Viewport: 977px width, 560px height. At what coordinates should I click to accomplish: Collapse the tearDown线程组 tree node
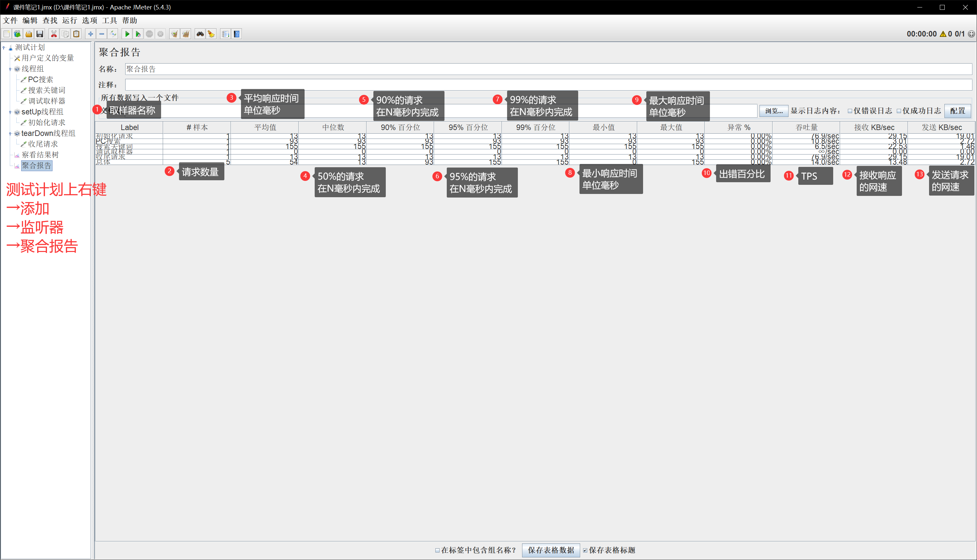tap(10, 134)
